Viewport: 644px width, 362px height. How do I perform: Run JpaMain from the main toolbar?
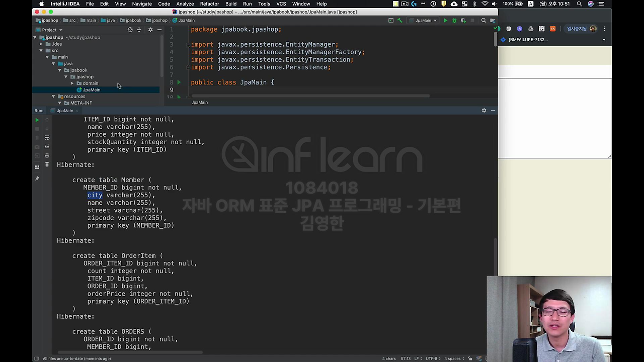click(x=445, y=21)
